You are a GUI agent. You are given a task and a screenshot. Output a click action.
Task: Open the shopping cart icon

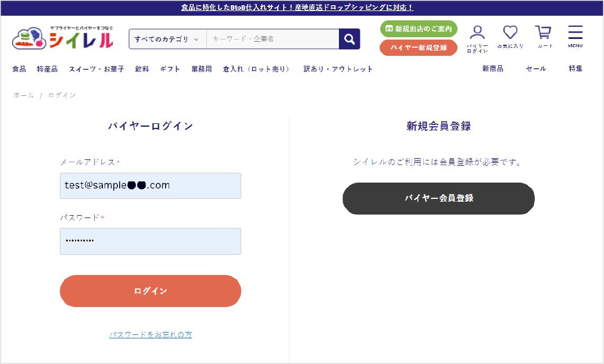click(544, 37)
